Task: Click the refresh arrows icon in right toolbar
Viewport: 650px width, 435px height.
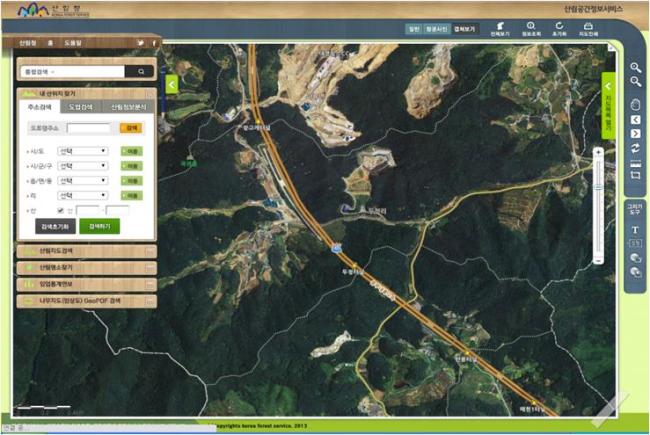Action: coord(635,148)
